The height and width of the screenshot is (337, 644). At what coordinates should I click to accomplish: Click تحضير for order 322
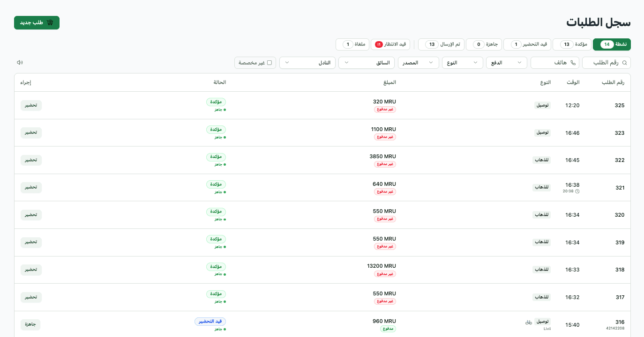pyautogui.click(x=31, y=160)
